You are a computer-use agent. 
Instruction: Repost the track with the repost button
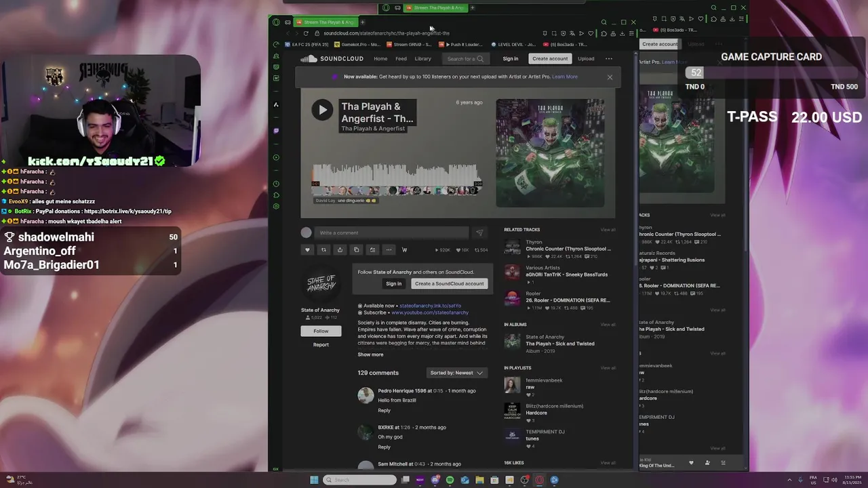click(x=323, y=250)
